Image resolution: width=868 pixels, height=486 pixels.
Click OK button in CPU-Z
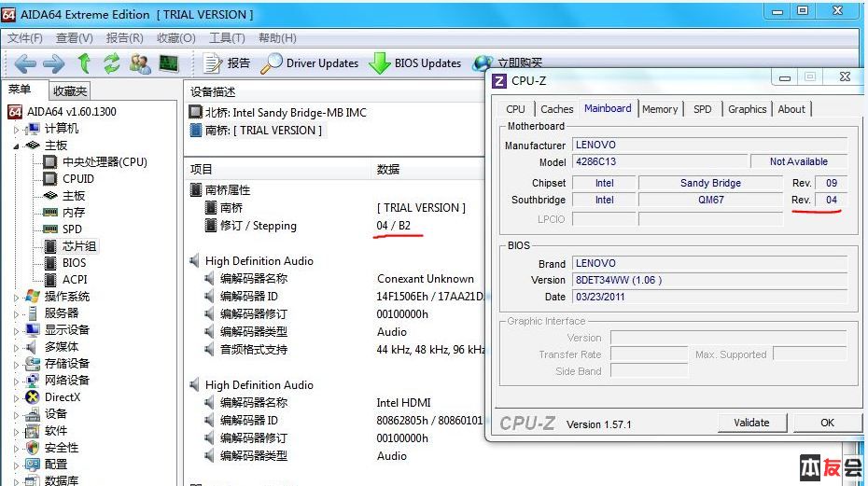[827, 423]
